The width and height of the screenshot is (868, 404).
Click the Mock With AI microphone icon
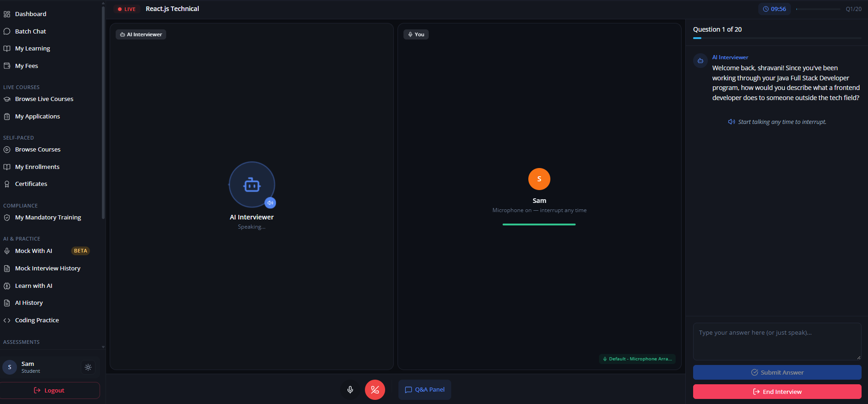tap(7, 251)
